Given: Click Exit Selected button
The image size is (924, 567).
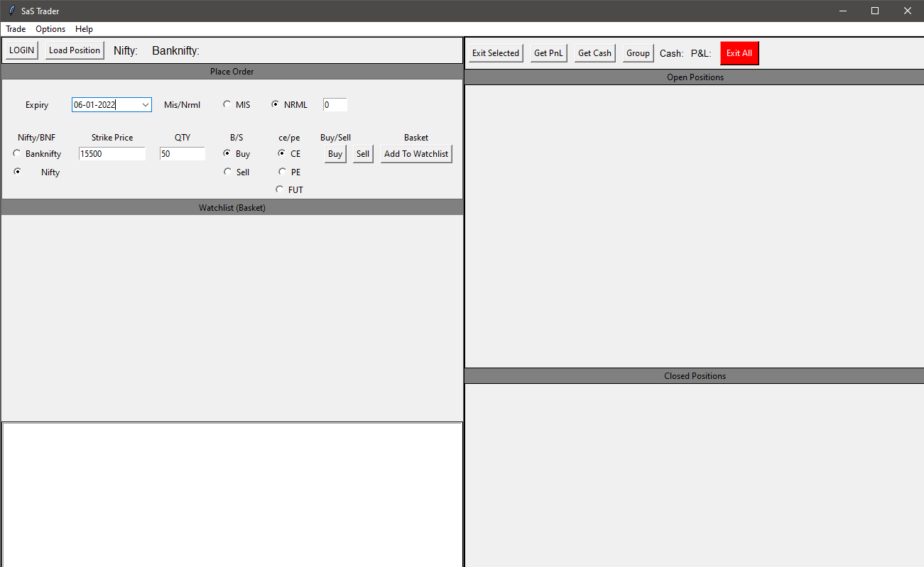Looking at the screenshot, I should [496, 53].
